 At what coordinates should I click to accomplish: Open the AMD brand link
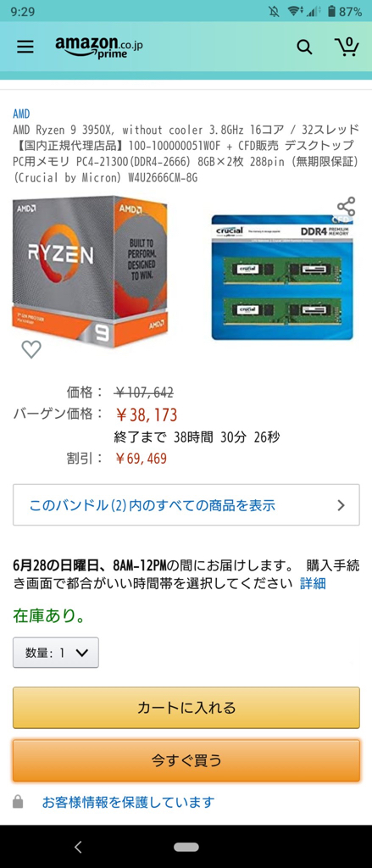[x=21, y=114]
